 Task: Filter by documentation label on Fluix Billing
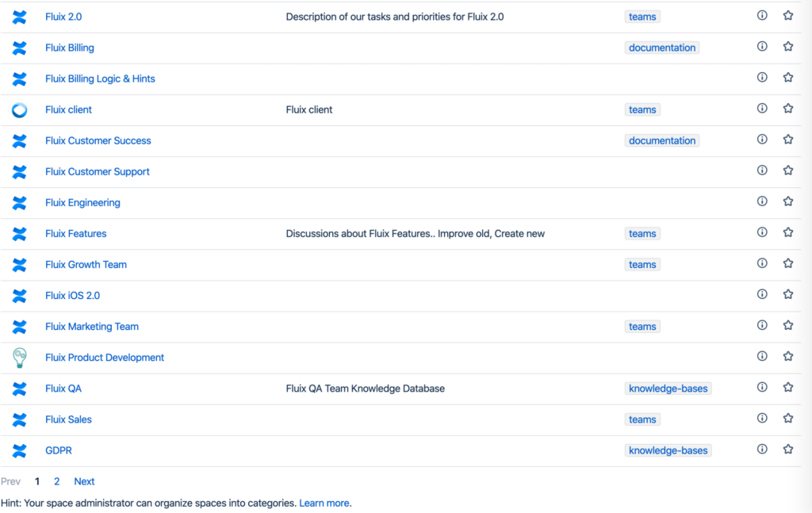point(662,48)
